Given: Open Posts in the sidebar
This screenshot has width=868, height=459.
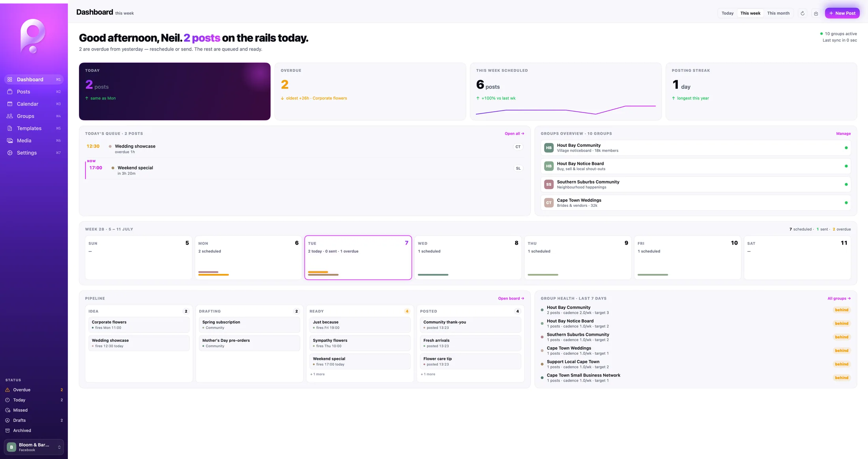Looking at the screenshot, I should pos(34,92).
